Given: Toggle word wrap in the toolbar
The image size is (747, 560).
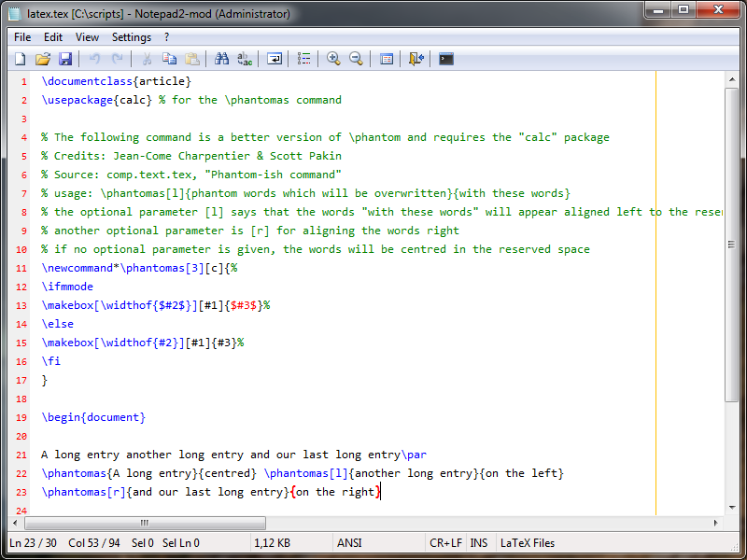Looking at the screenshot, I should click(x=275, y=59).
